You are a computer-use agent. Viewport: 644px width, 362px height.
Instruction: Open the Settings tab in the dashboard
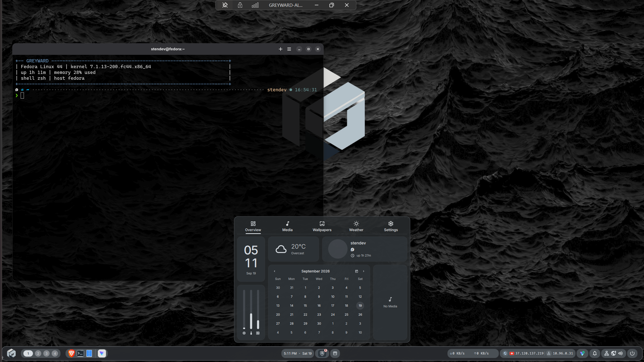[391, 226]
